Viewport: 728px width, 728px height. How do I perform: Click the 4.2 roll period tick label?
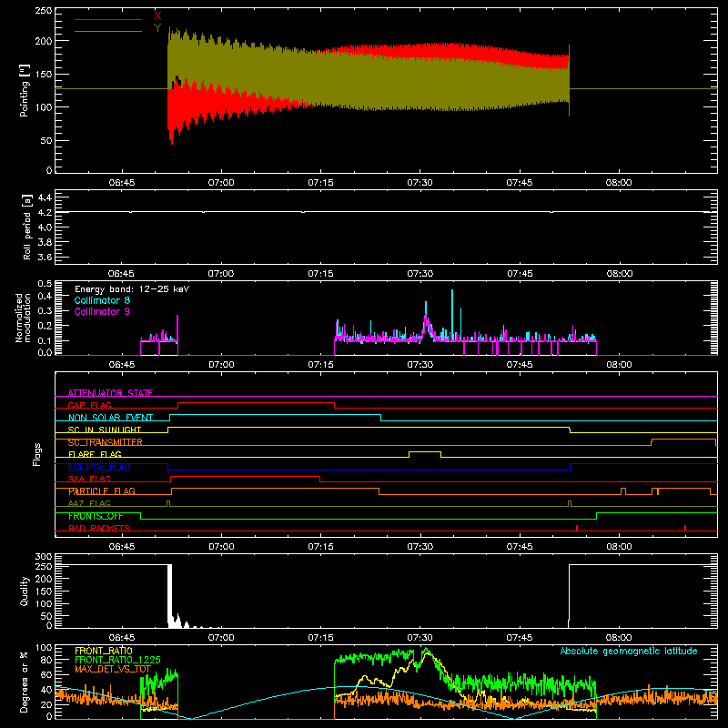44,212
